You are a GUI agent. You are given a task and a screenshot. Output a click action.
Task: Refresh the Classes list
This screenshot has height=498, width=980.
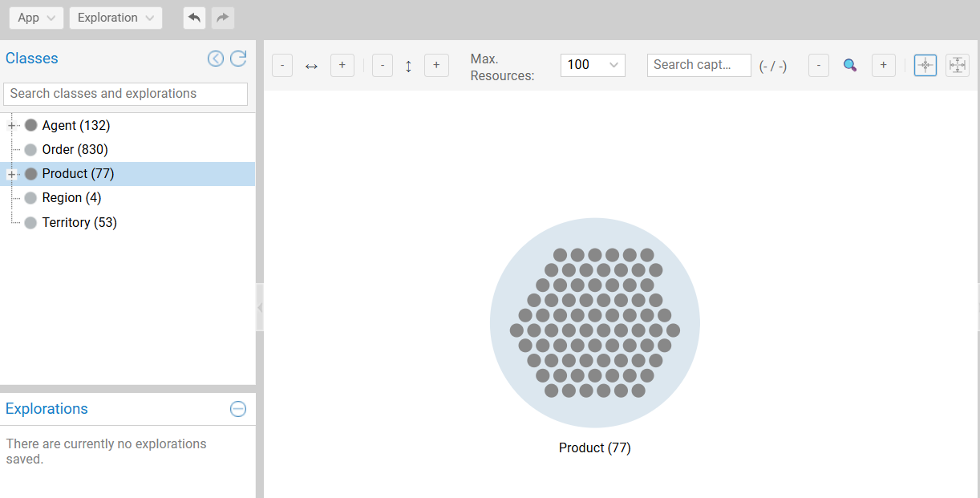pyautogui.click(x=238, y=59)
